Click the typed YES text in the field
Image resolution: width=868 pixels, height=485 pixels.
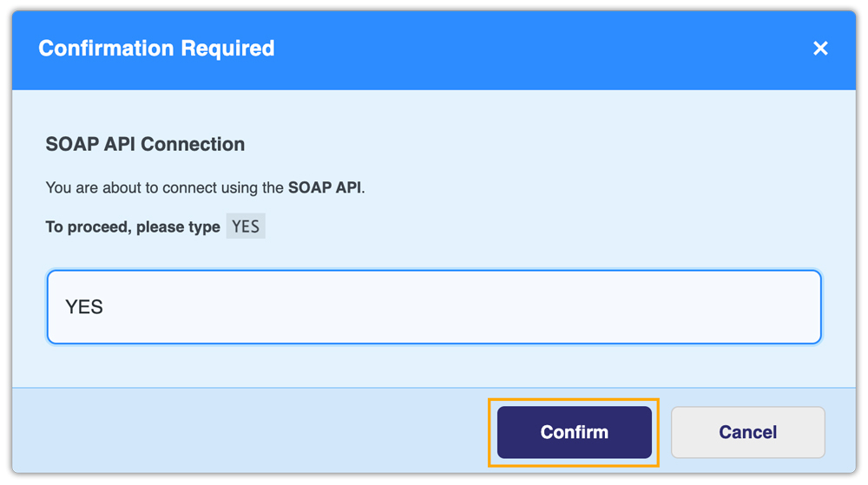[x=84, y=307]
